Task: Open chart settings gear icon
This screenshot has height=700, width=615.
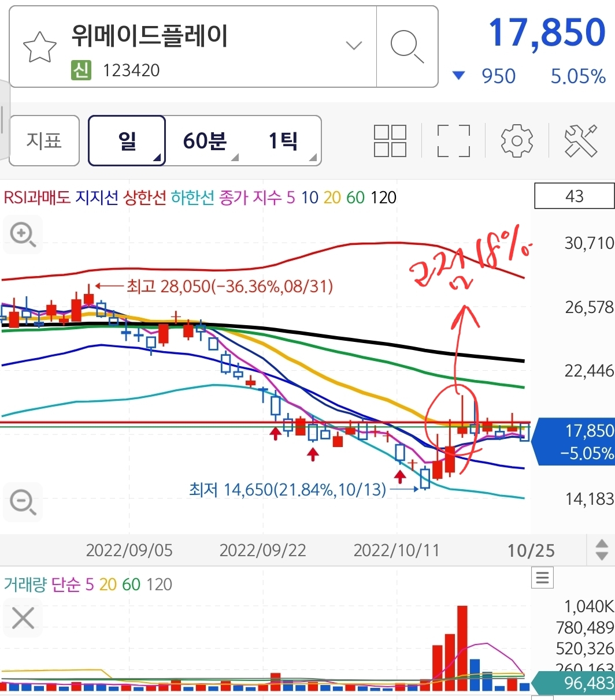Action: point(517,140)
